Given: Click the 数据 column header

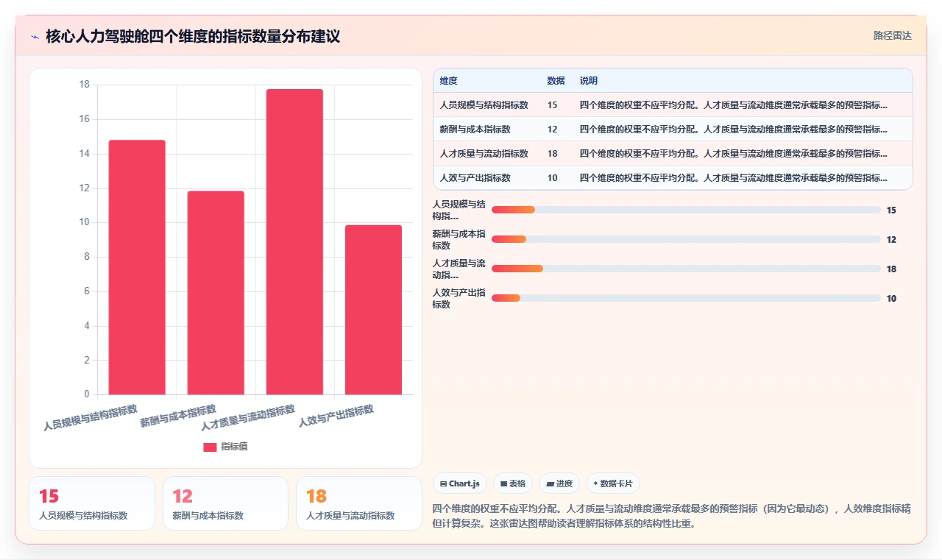Looking at the screenshot, I should pos(556,81).
